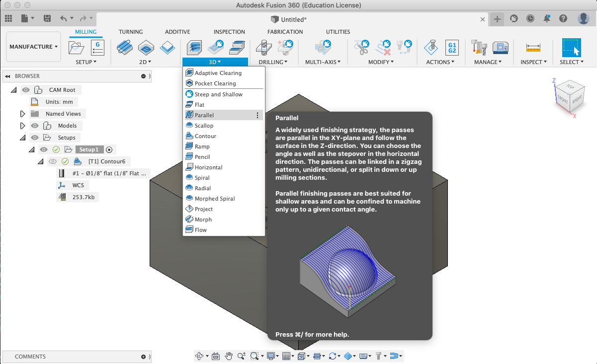
Task: Switch to the ADDITIVE tab
Action: [x=177, y=32]
